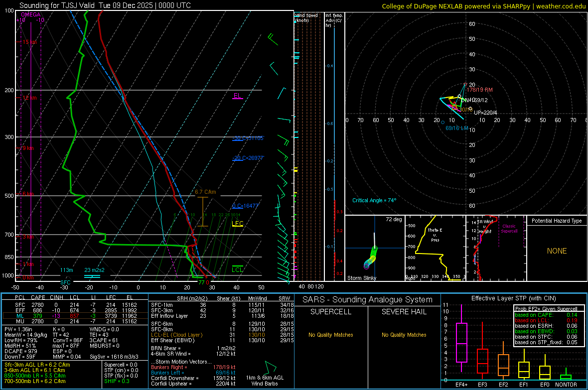Click the '23 m2s2' value near SFC

click(95, 270)
